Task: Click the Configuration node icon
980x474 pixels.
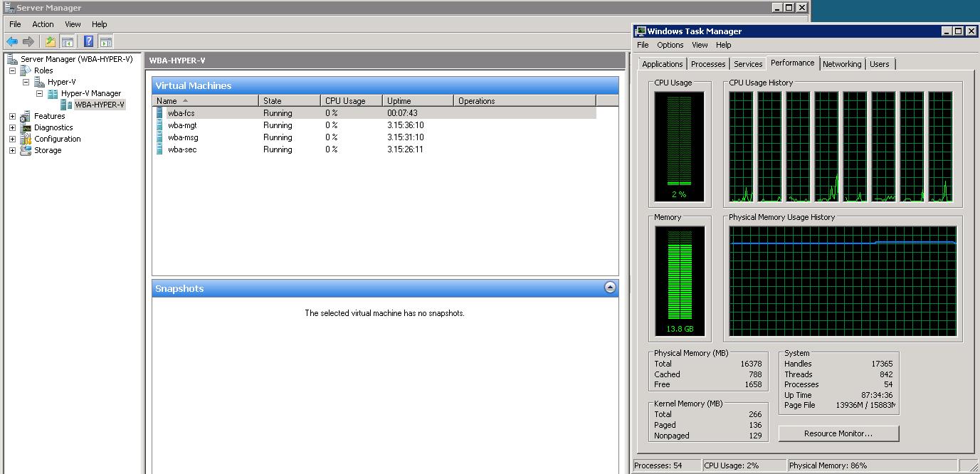Action: (x=26, y=139)
